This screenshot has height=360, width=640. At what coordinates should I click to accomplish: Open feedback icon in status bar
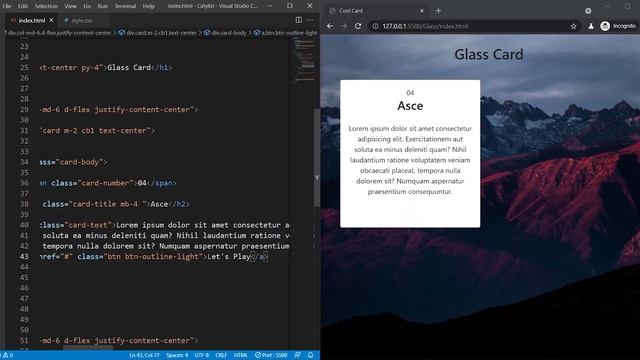298,355
